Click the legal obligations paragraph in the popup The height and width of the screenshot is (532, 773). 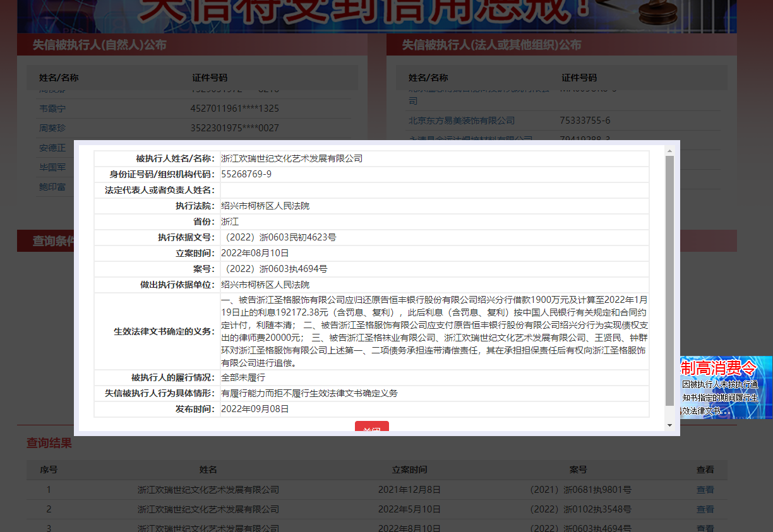[434, 331]
